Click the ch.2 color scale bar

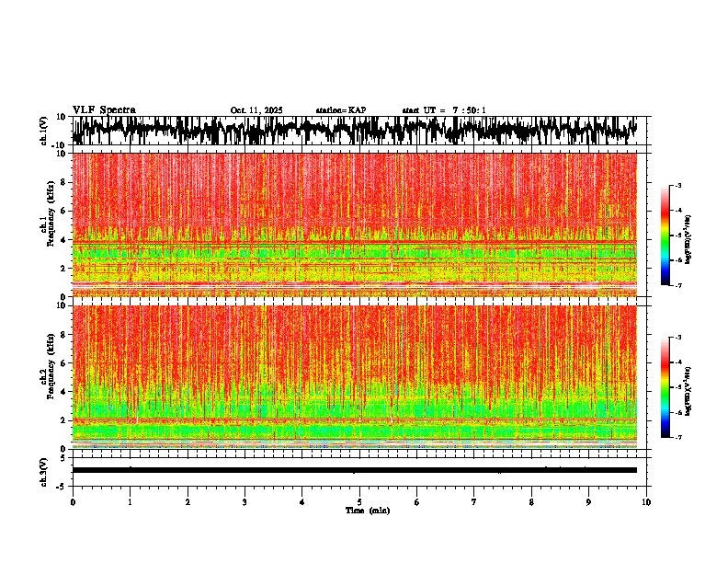(665, 387)
